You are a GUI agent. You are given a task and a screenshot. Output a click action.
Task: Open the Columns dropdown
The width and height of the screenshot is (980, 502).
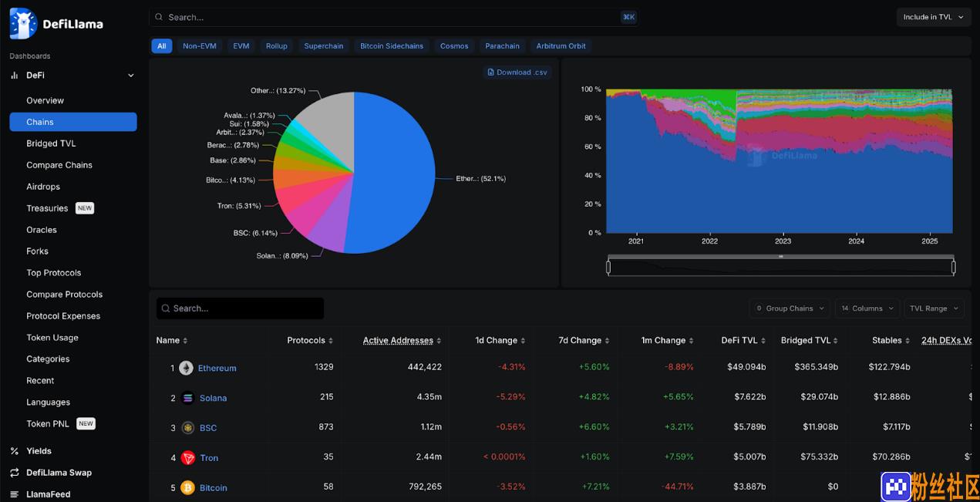(x=867, y=308)
